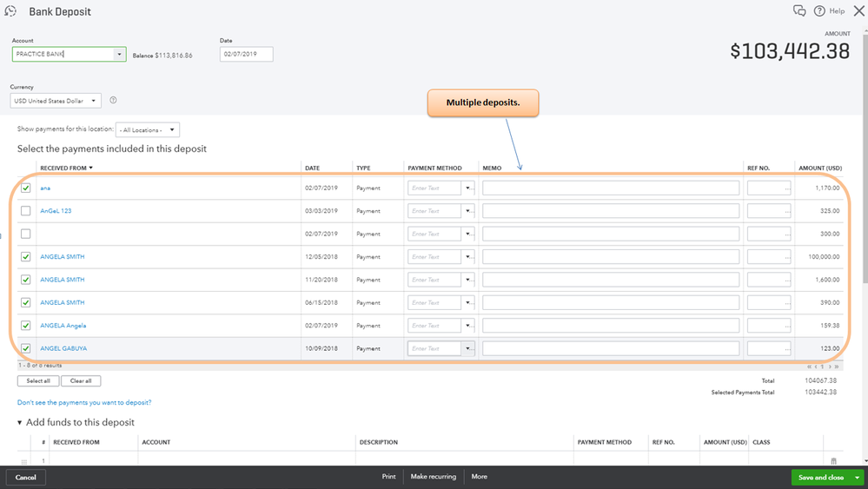
Task: Click ref no. field for ANGEL GABUYA row
Action: point(769,348)
